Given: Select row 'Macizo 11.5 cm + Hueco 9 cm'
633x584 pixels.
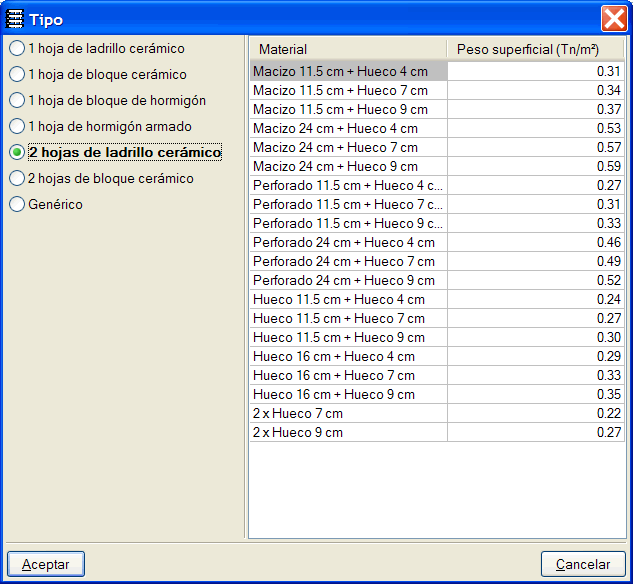Looking at the screenshot, I should tap(437, 109).
